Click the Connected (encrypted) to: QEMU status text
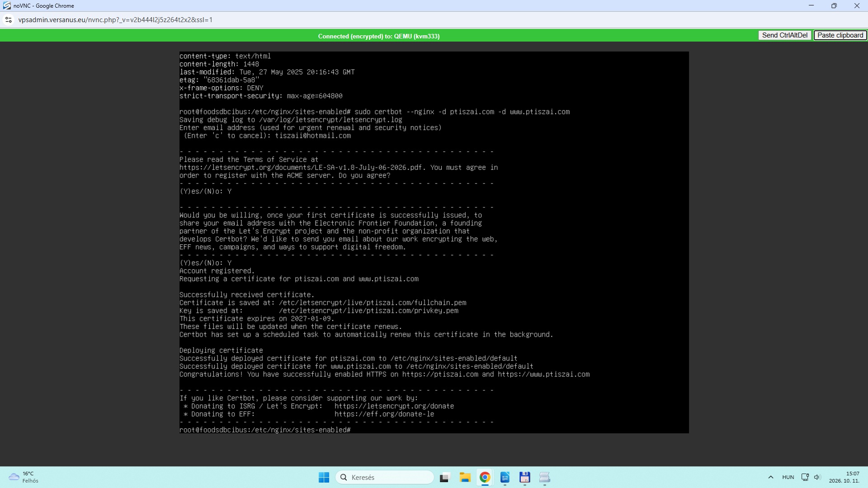Image resolution: width=868 pixels, height=488 pixels. click(x=378, y=36)
